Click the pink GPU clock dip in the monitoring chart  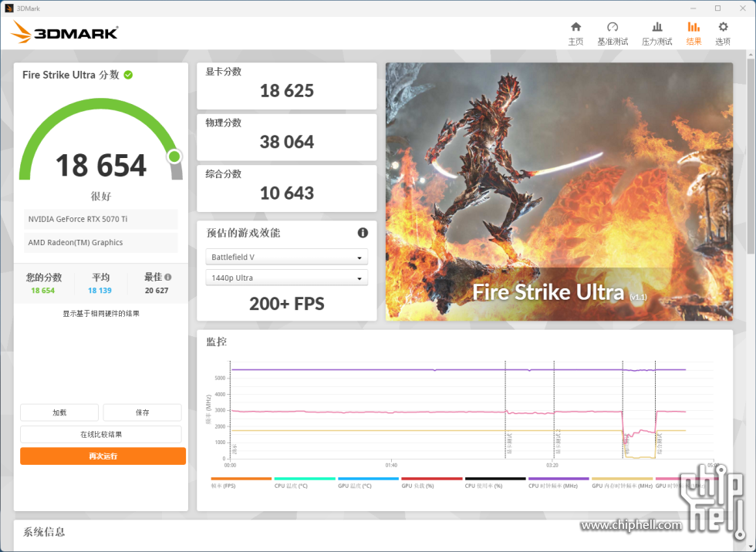[x=639, y=432]
